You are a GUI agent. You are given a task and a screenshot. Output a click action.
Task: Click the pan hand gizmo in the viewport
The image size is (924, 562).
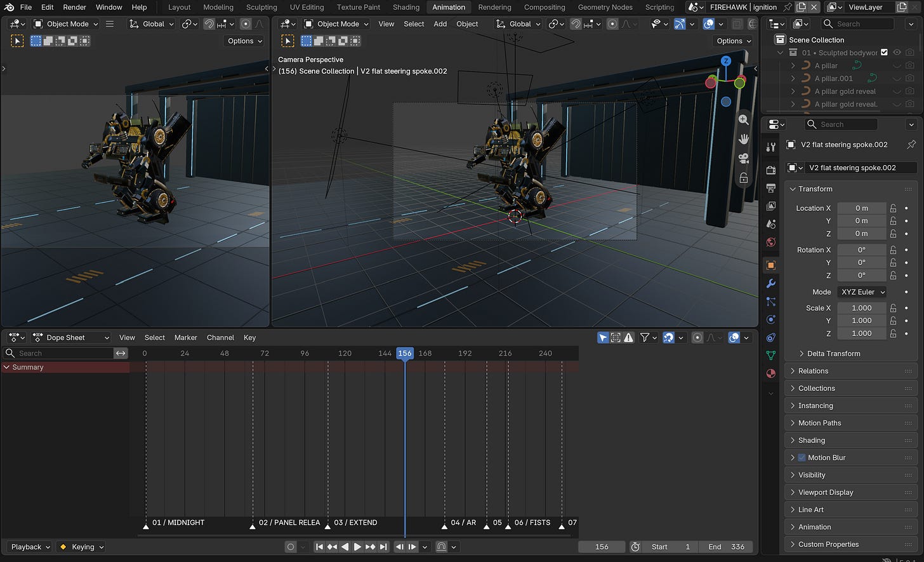(743, 139)
